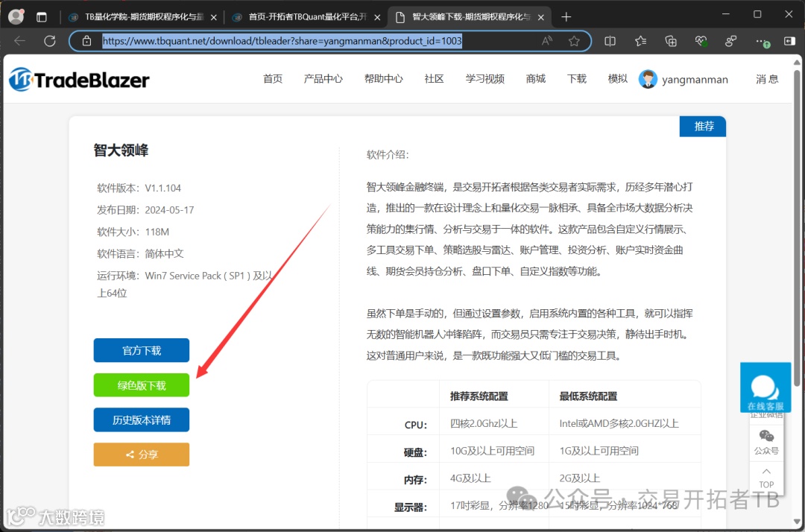The image size is (805, 532).
Task: Reload the page with refresh icon
Action: click(x=49, y=41)
